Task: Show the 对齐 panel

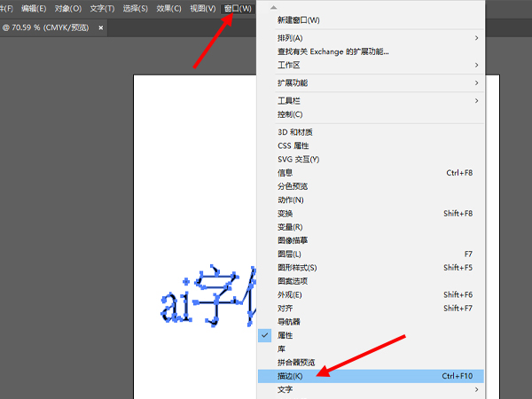Action: (x=285, y=308)
